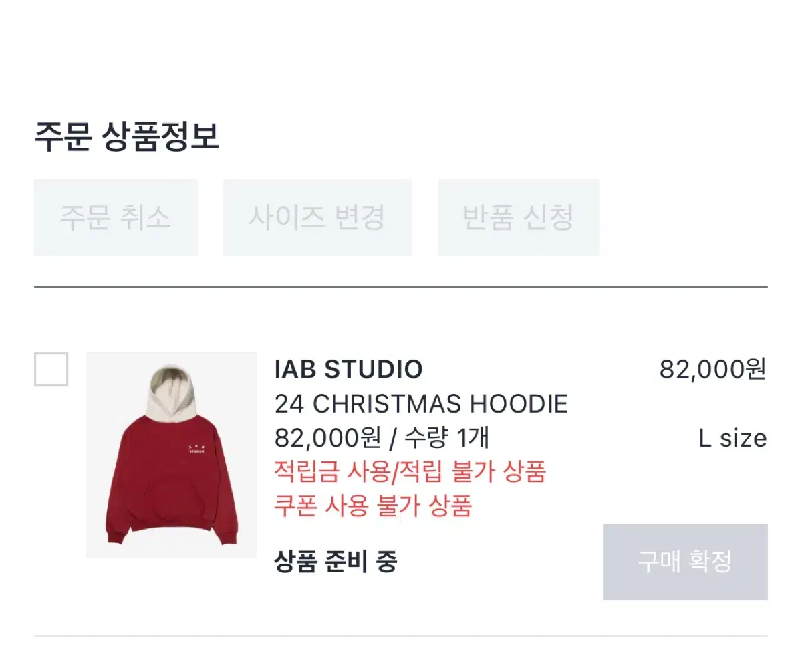Click the 주문 상품정보 section heading
This screenshot has width=802, height=672.
[x=127, y=136]
